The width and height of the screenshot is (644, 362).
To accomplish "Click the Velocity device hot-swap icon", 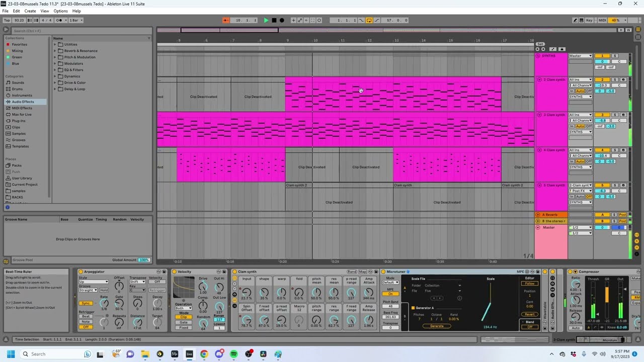I will click(x=219, y=271).
